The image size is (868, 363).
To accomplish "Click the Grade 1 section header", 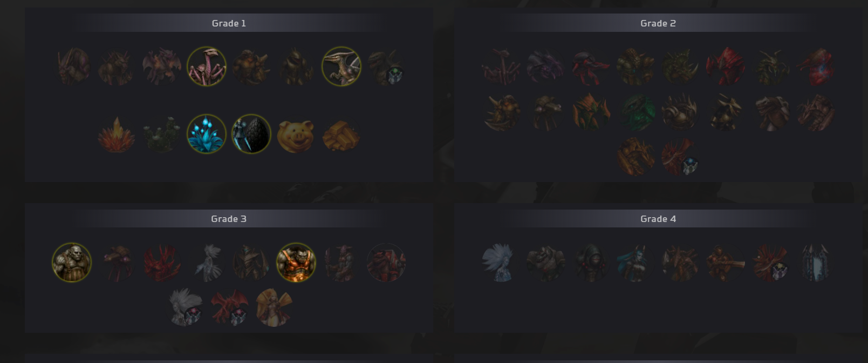I will click(x=229, y=23).
